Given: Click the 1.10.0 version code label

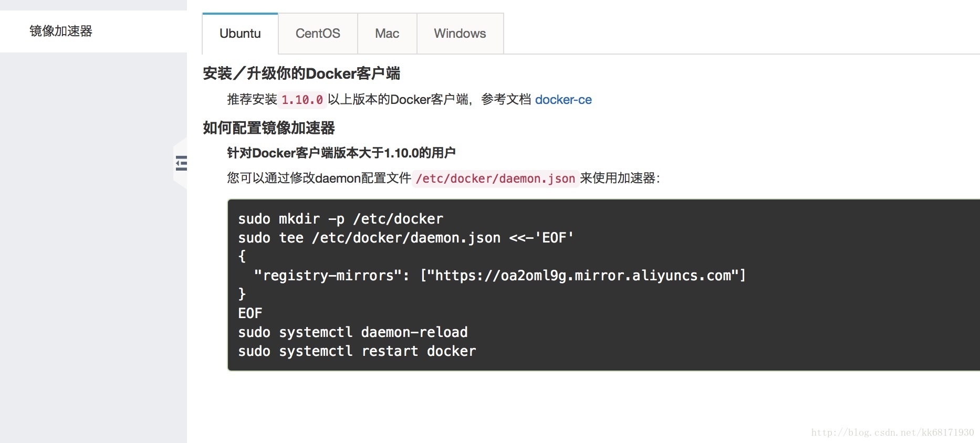Looking at the screenshot, I should coord(302,100).
